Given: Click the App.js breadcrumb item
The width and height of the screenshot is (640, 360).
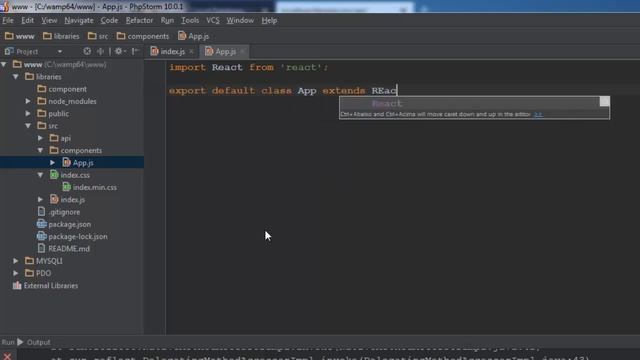Looking at the screenshot, I should click(x=193, y=36).
